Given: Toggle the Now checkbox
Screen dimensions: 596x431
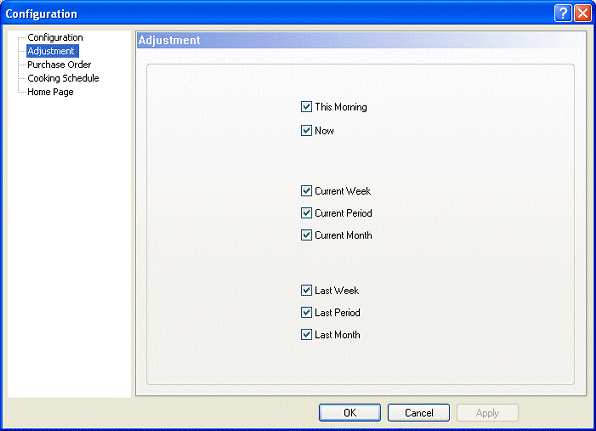Looking at the screenshot, I should 306,130.
